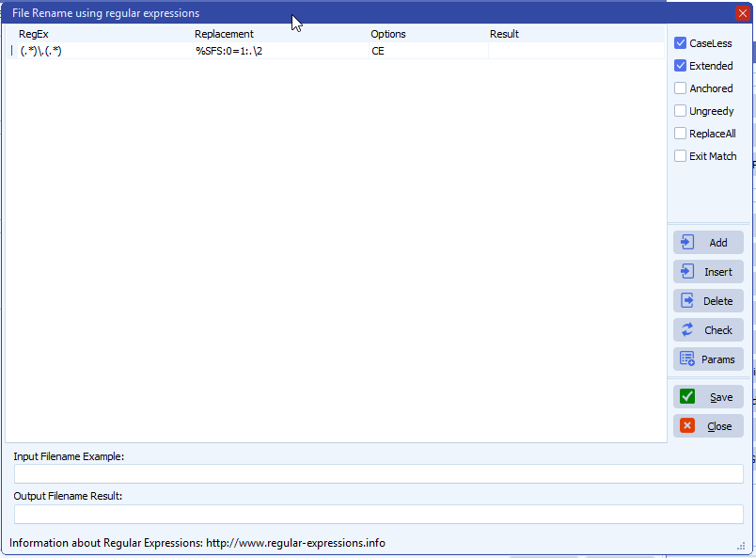756x558 pixels.
Task: Select the CE options cell
Action: click(429, 51)
